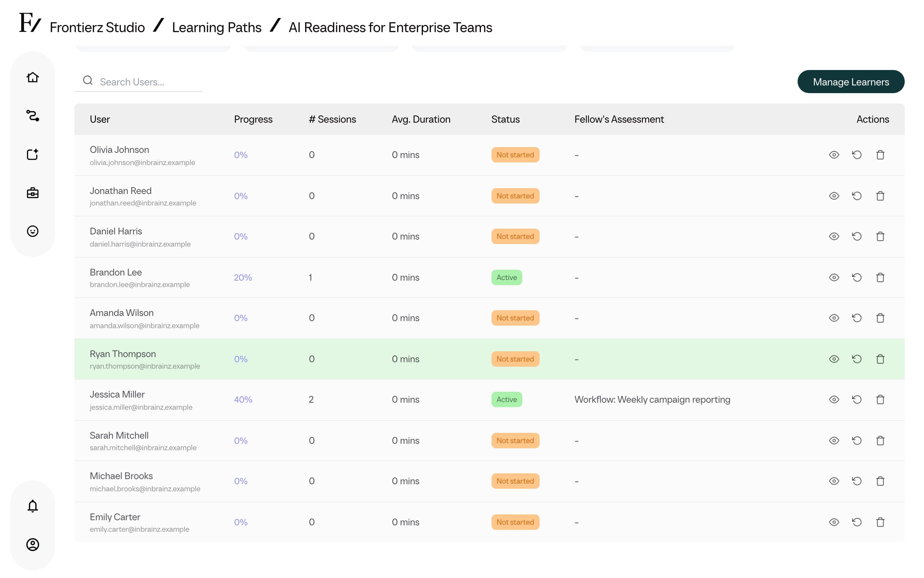Reset progress for Jessica Miller

[x=857, y=399]
